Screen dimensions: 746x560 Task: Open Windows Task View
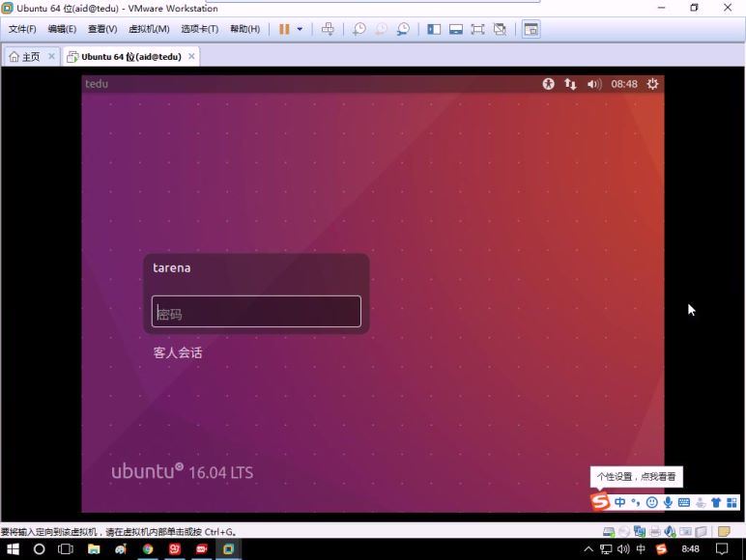tap(66, 549)
